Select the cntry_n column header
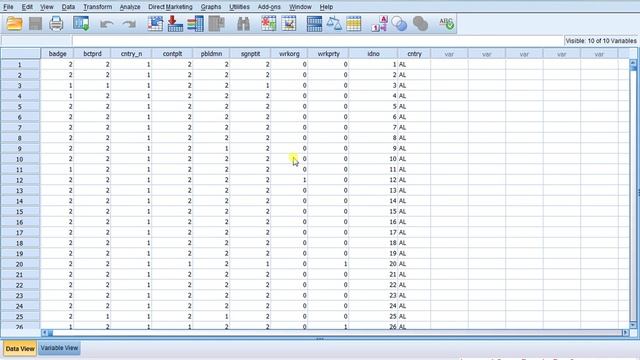 click(x=131, y=54)
